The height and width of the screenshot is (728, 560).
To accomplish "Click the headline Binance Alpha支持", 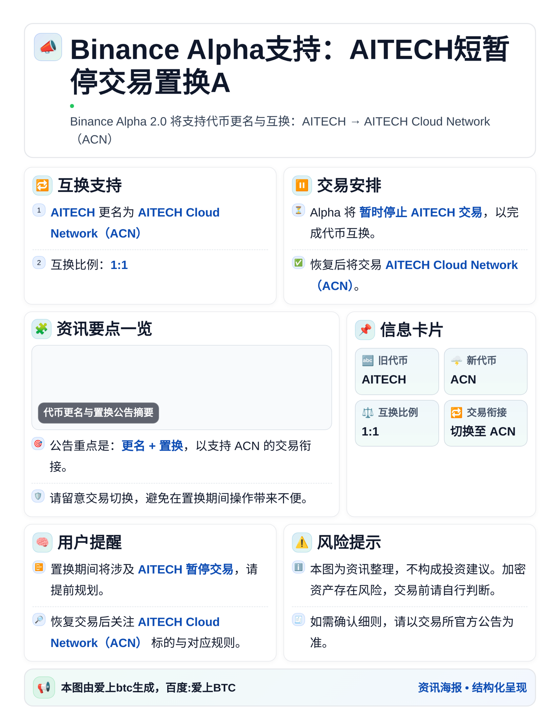I will [x=289, y=66].
